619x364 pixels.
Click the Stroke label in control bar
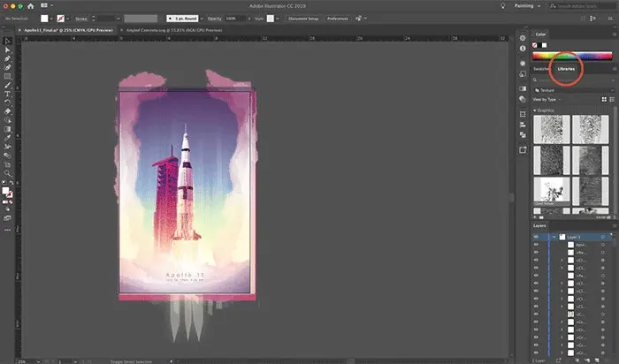[81, 19]
